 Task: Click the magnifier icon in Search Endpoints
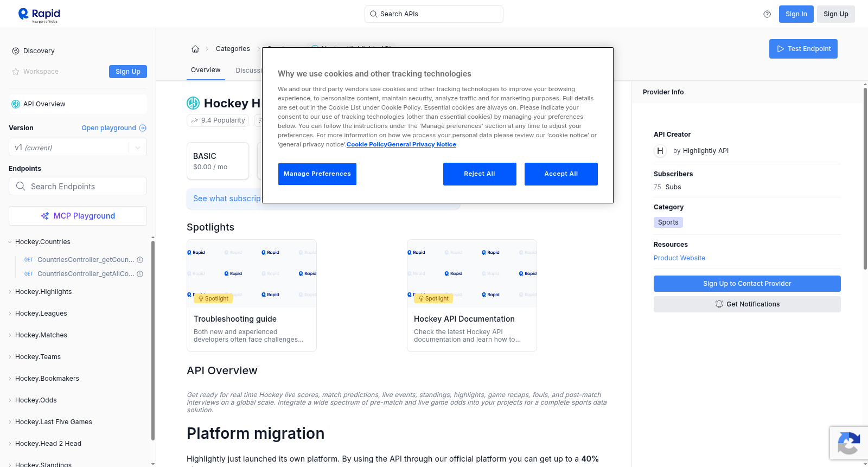tap(21, 186)
